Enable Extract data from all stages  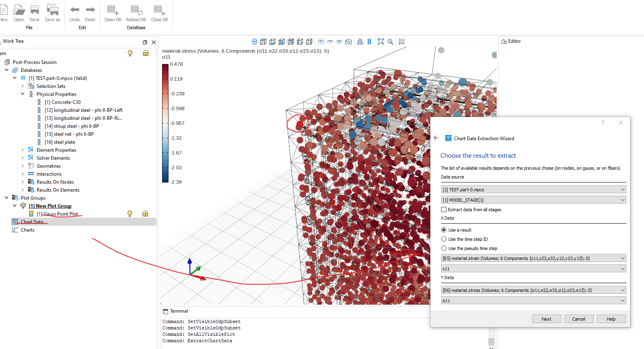(x=444, y=209)
